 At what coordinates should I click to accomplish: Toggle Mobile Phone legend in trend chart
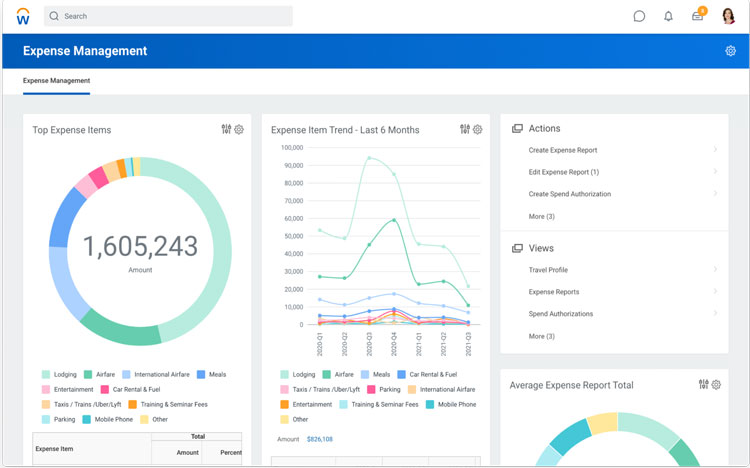tap(450, 405)
